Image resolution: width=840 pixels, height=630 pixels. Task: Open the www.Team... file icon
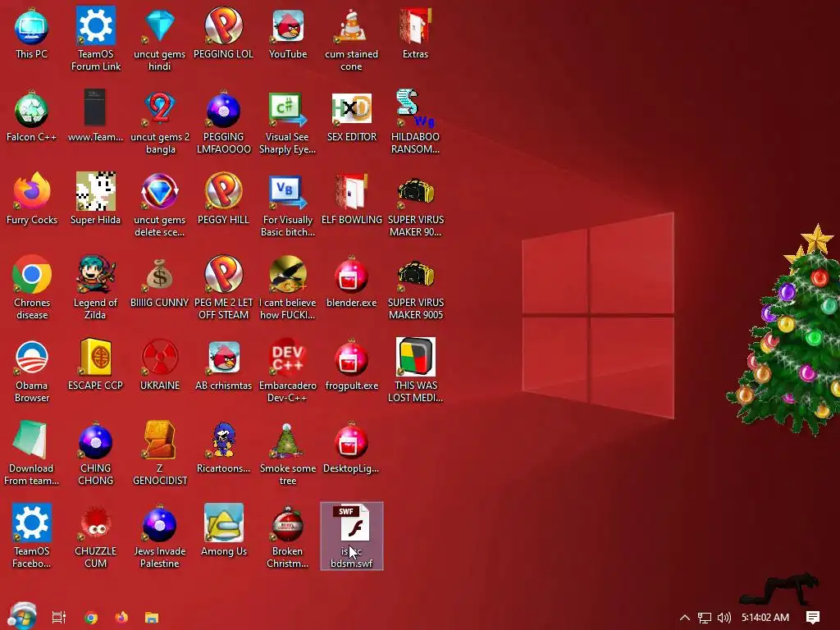click(95, 116)
